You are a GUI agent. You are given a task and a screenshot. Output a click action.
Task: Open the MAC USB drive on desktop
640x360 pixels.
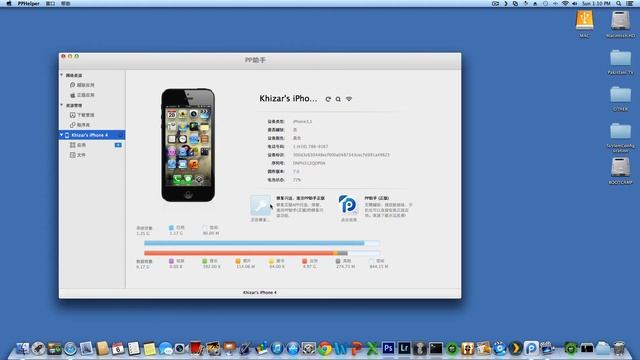point(584,24)
